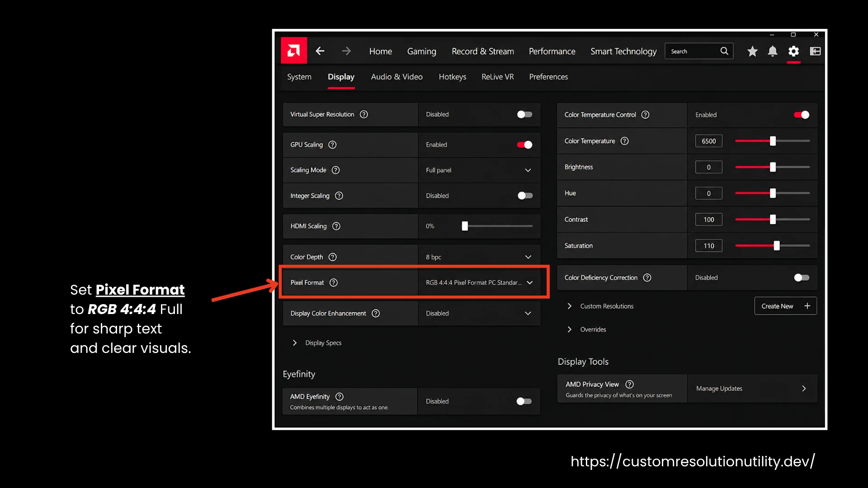Image resolution: width=868 pixels, height=488 pixels.
Task: Open the Record & Stream tab
Action: pos(483,52)
